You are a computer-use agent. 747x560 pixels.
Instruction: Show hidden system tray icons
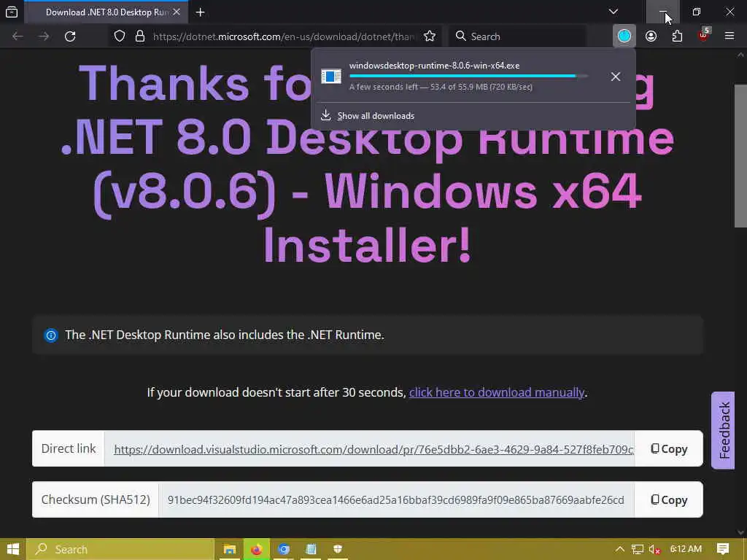click(619, 549)
